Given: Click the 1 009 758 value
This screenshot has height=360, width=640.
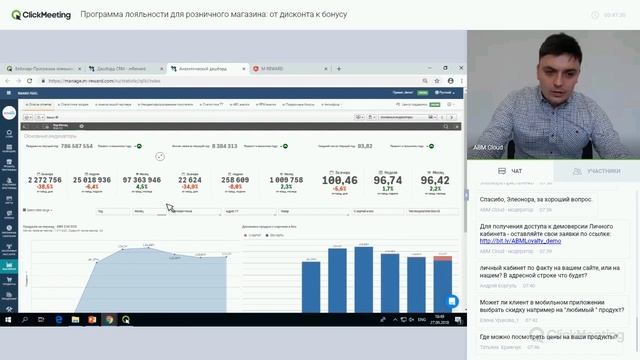Looking at the screenshot, I should 286,180.
